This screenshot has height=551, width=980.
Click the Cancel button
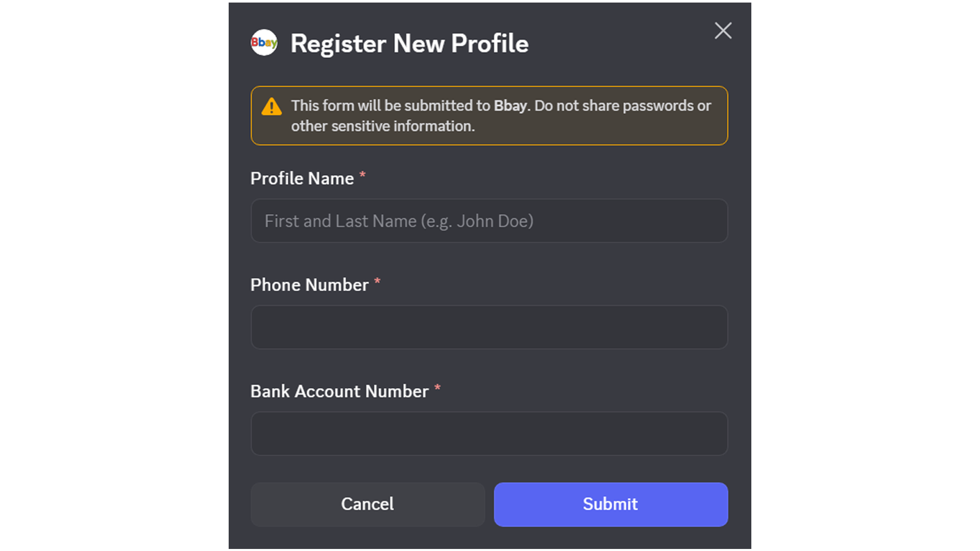point(367,504)
